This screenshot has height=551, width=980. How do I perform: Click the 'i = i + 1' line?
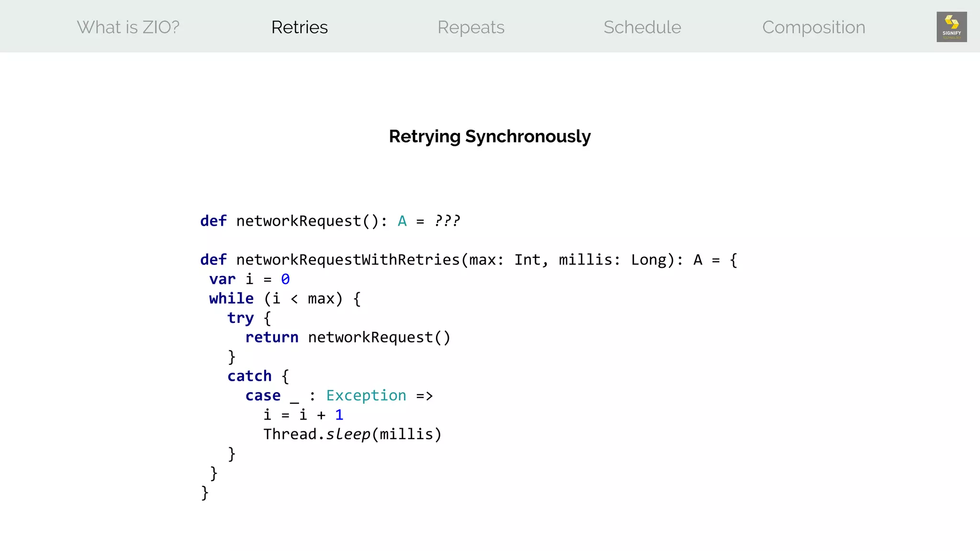coord(303,415)
